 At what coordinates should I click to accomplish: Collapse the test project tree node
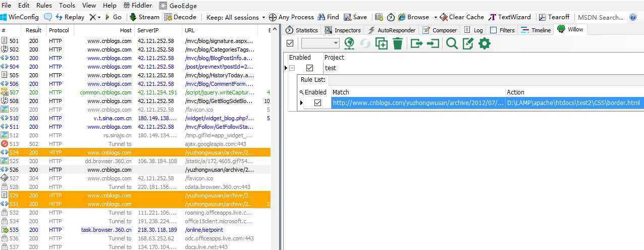click(x=292, y=68)
